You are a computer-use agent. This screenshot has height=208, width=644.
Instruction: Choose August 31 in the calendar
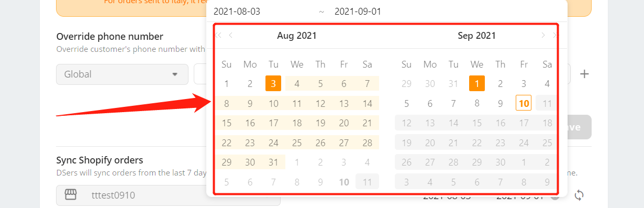273,162
